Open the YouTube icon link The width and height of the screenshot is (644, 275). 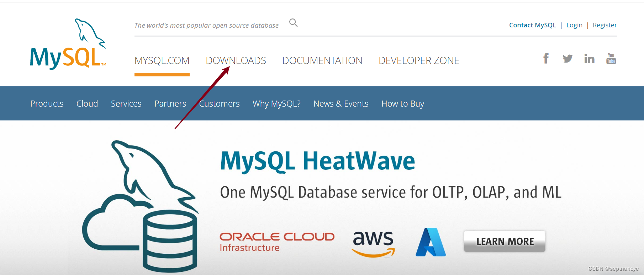[x=611, y=58]
